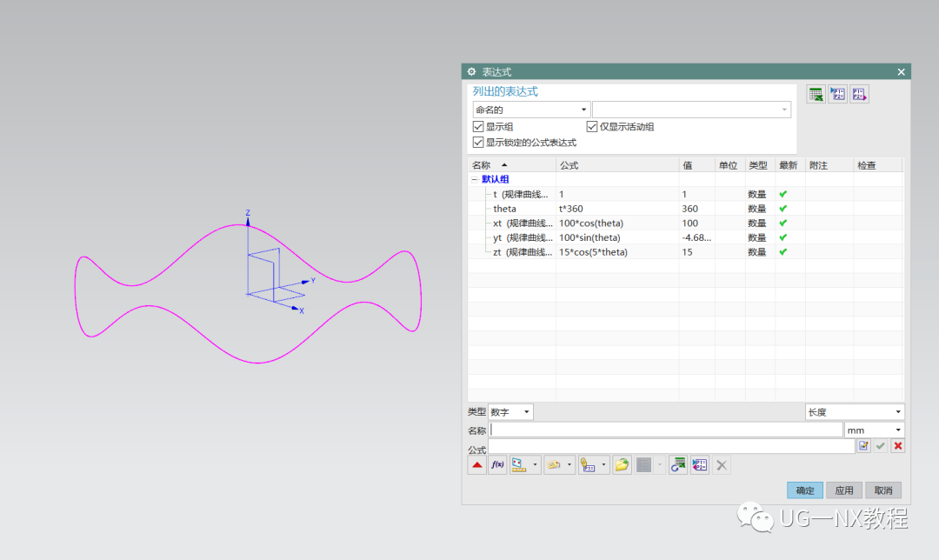Click the 公式 column header
This screenshot has width=939, height=560.
(x=617, y=165)
